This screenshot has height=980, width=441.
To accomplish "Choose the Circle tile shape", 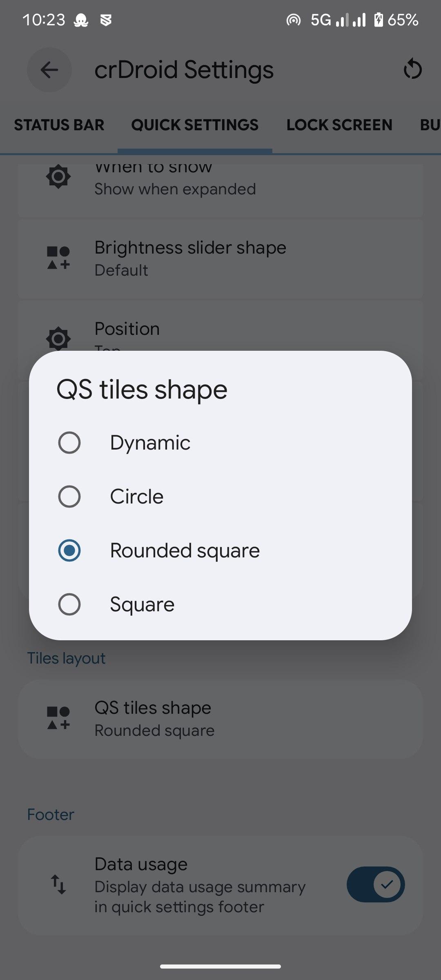I will 69,497.
